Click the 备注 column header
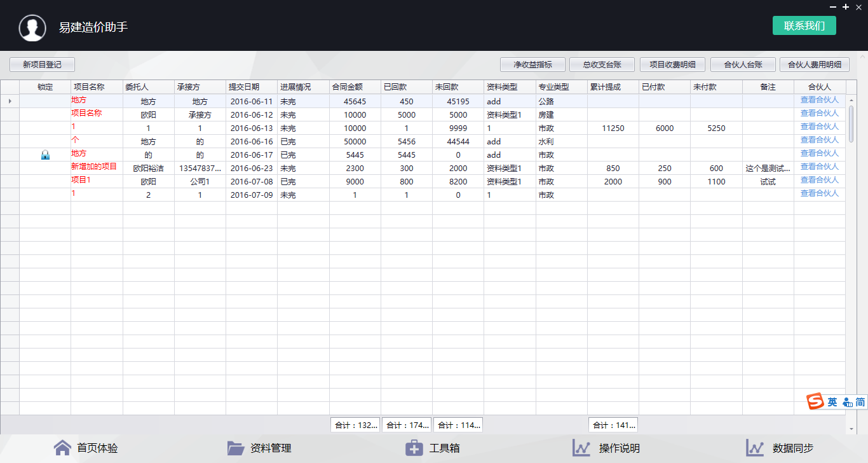This screenshot has height=463, width=868. [x=768, y=87]
